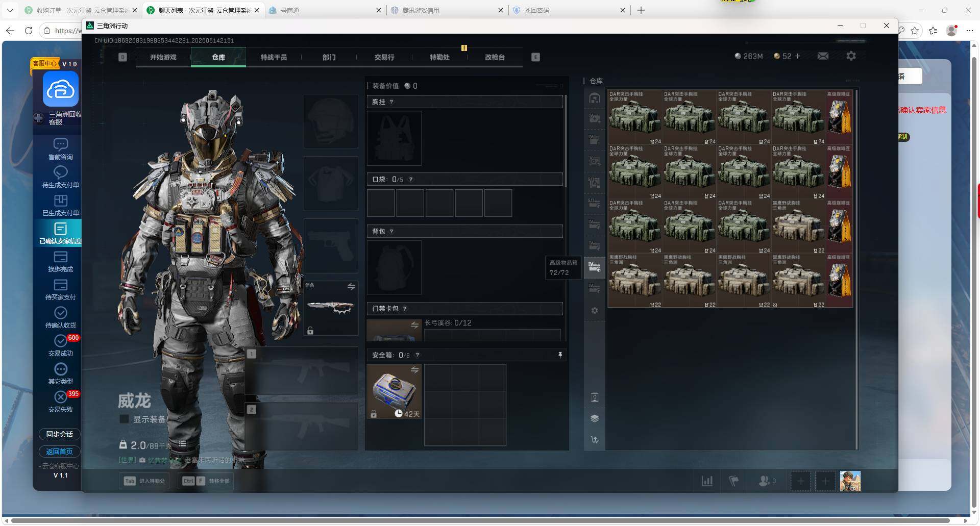This screenshot has width=980, height=526.
Task: Click the browser back arrow
Action: pyautogui.click(x=10, y=31)
